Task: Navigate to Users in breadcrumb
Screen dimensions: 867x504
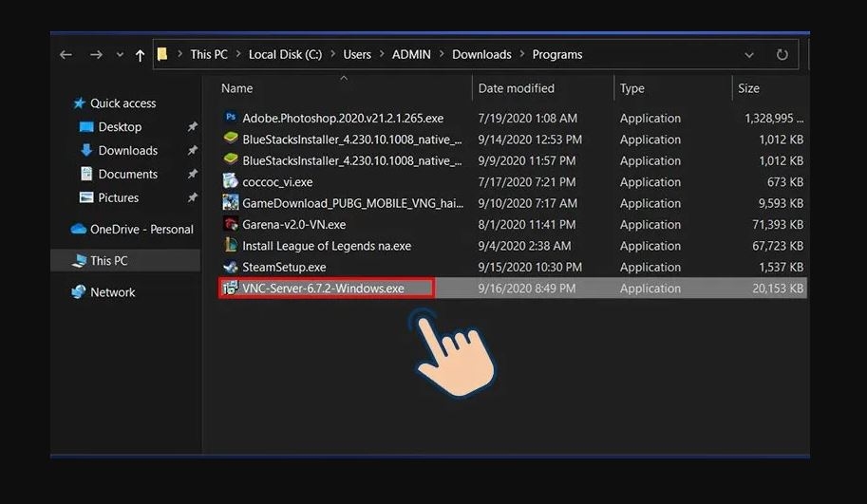Action: click(x=357, y=54)
